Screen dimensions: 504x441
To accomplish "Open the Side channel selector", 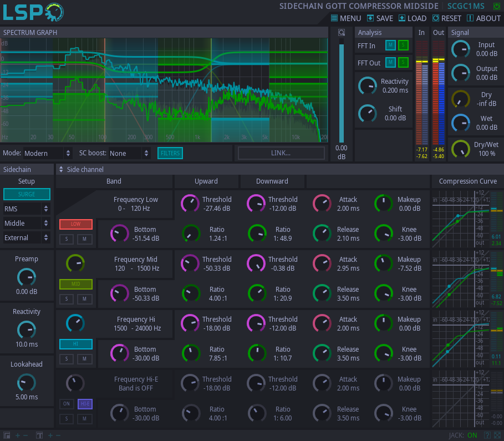I will pyautogui.click(x=82, y=170).
